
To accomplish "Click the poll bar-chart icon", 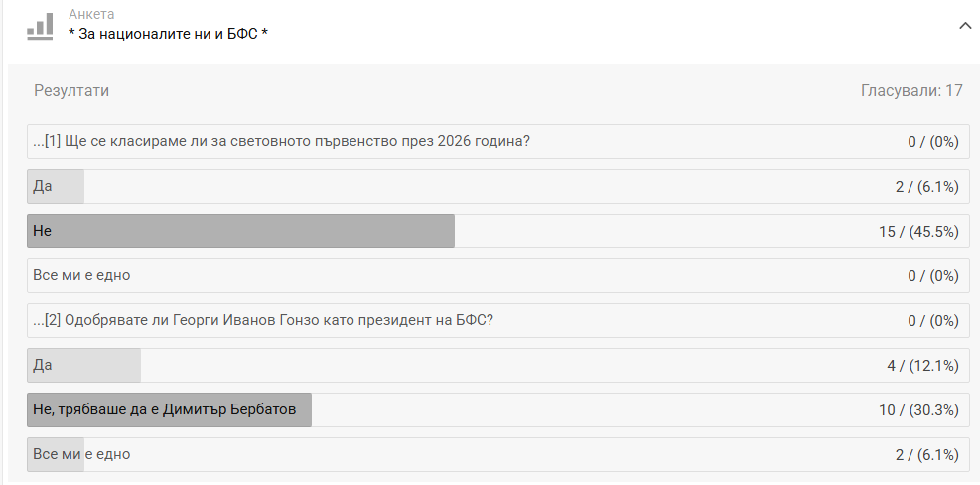I will click(40, 26).
